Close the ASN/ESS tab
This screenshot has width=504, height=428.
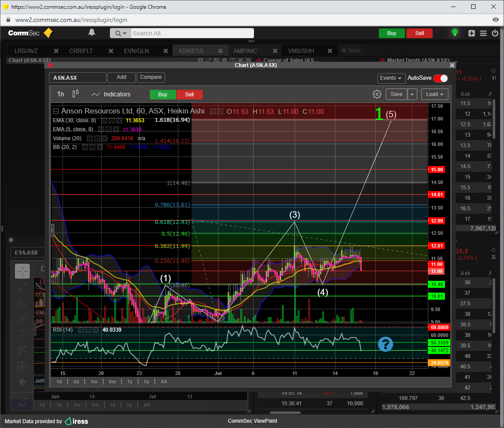coord(221,51)
